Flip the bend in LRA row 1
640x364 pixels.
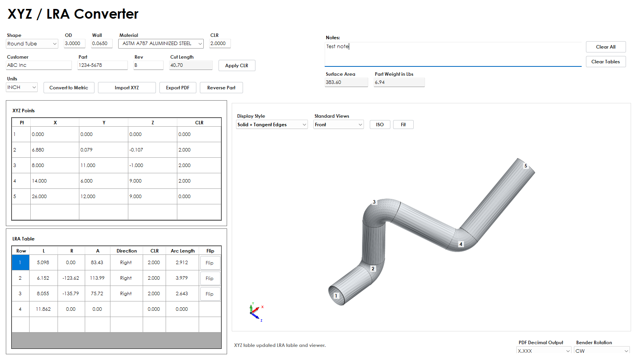[210, 263]
